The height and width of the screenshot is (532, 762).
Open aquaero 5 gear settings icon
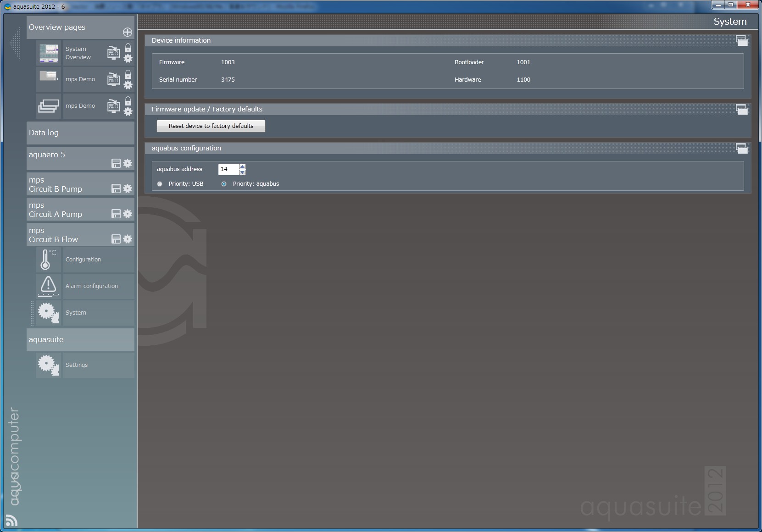(128, 163)
